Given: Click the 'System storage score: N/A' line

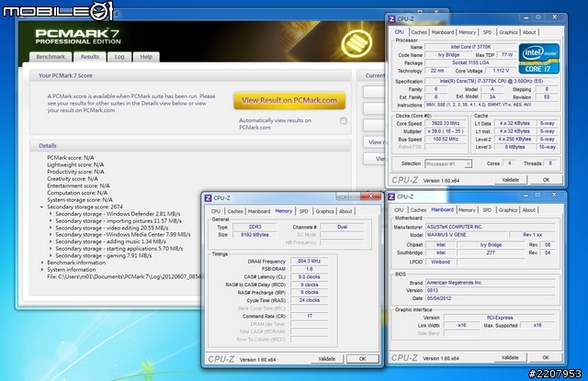Looking at the screenshot, I should (80, 200).
